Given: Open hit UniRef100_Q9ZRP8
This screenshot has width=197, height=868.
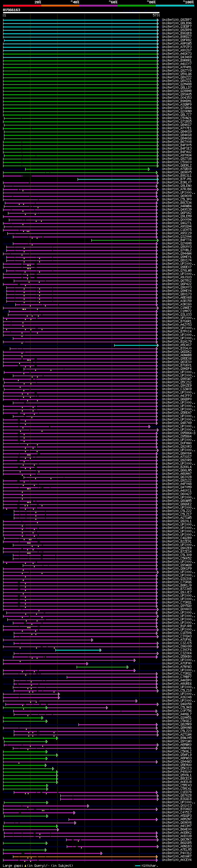Looking at the screenshot, I should click(x=177, y=30).
